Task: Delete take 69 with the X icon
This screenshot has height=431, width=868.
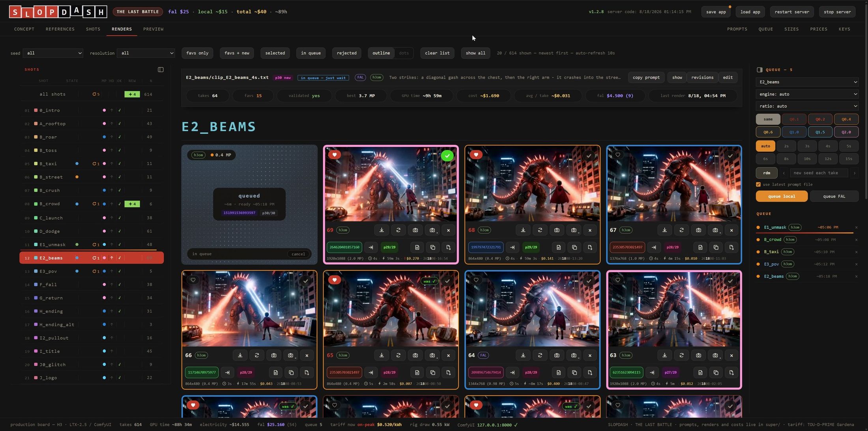Action: [449, 230]
